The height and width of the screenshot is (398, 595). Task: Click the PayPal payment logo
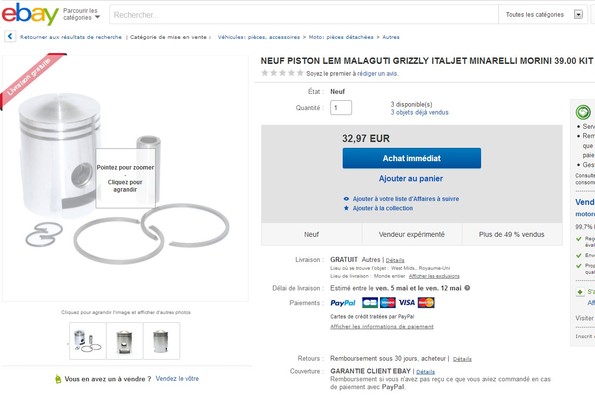pos(343,303)
